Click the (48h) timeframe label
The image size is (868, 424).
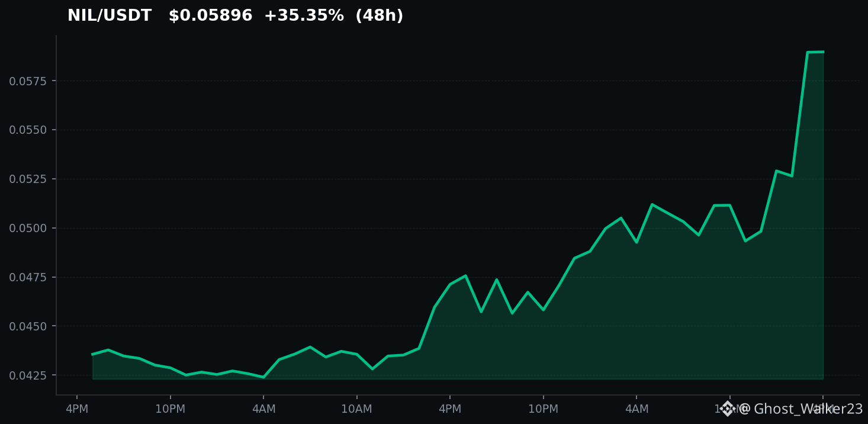pyautogui.click(x=380, y=16)
